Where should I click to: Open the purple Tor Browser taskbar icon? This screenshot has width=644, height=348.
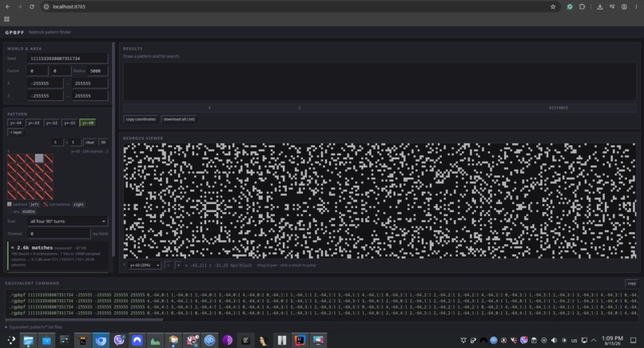(x=228, y=340)
